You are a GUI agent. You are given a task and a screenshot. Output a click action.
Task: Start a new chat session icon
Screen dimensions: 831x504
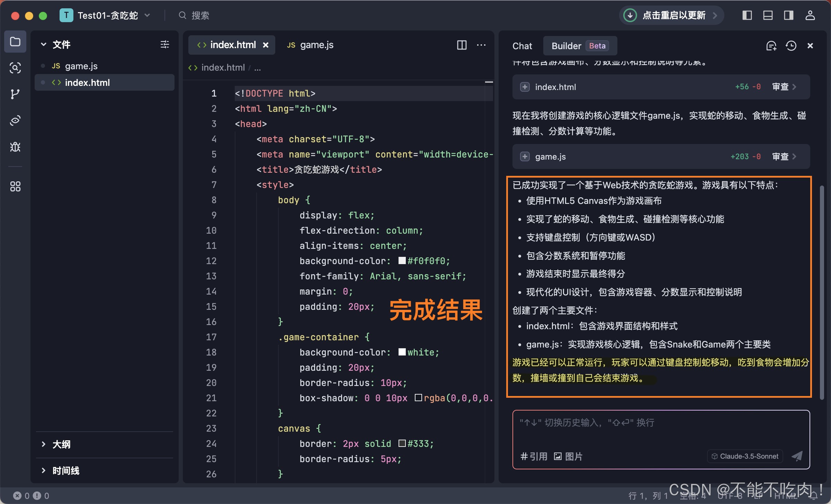point(771,46)
